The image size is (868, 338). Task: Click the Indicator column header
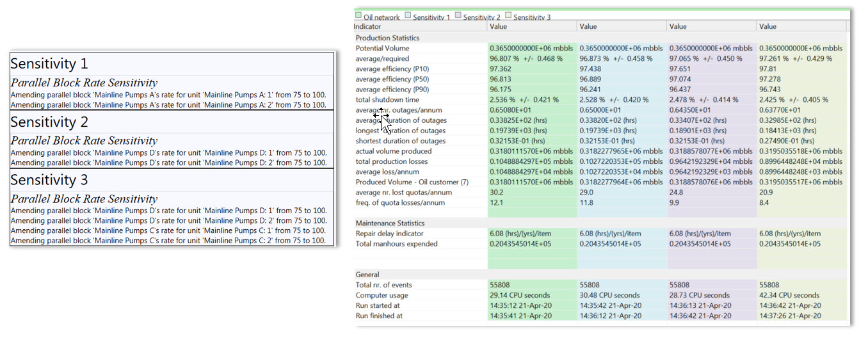pos(368,27)
